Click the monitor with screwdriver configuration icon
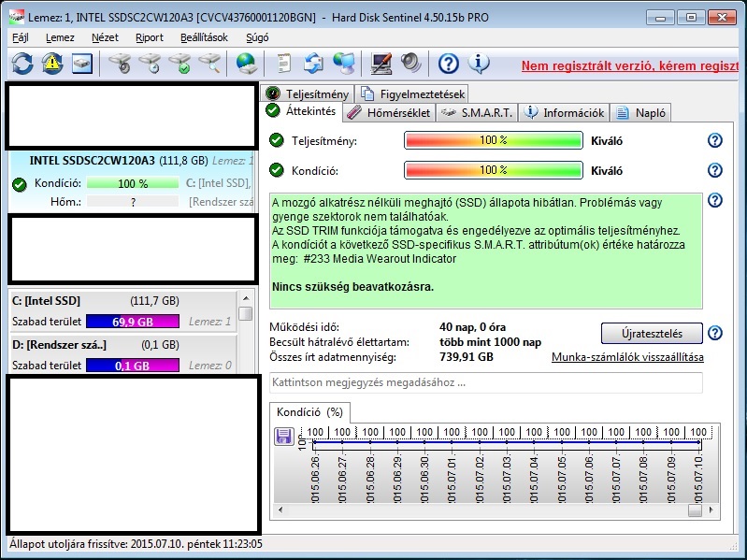Image resolution: width=747 pixels, height=560 pixels. click(381, 64)
